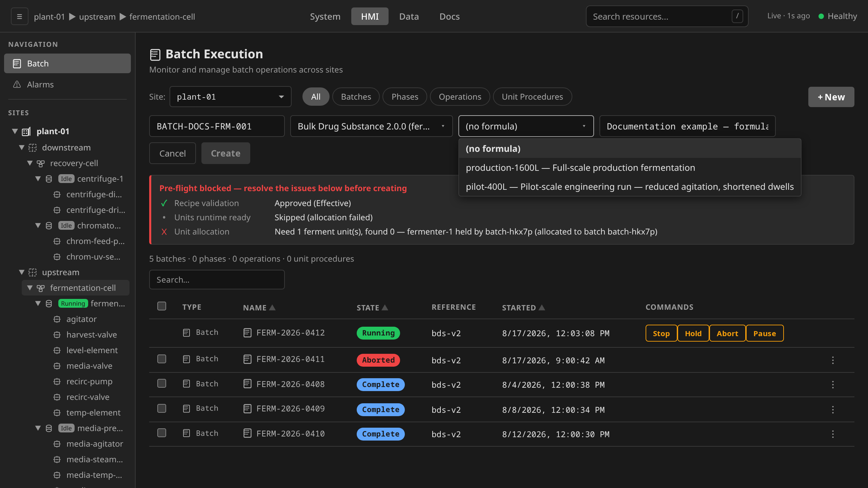Collapse the downstream tree node

tap(22, 147)
